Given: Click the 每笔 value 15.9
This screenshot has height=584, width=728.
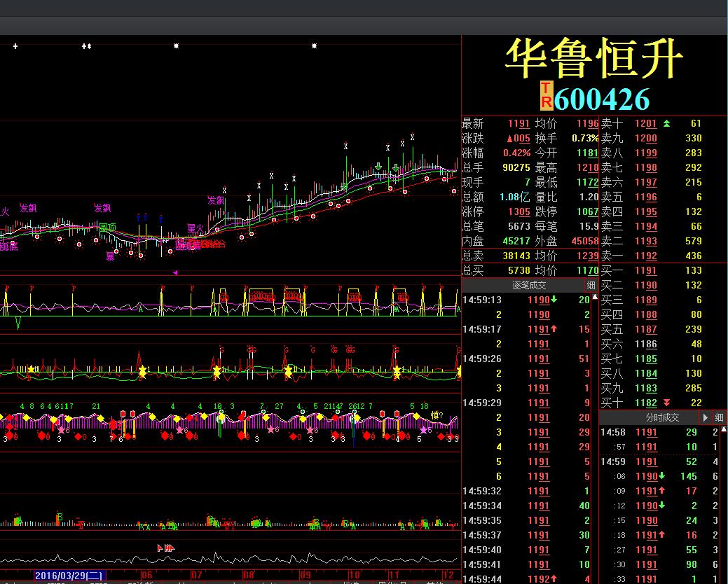Looking at the screenshot, I should [x=589, y=226].
